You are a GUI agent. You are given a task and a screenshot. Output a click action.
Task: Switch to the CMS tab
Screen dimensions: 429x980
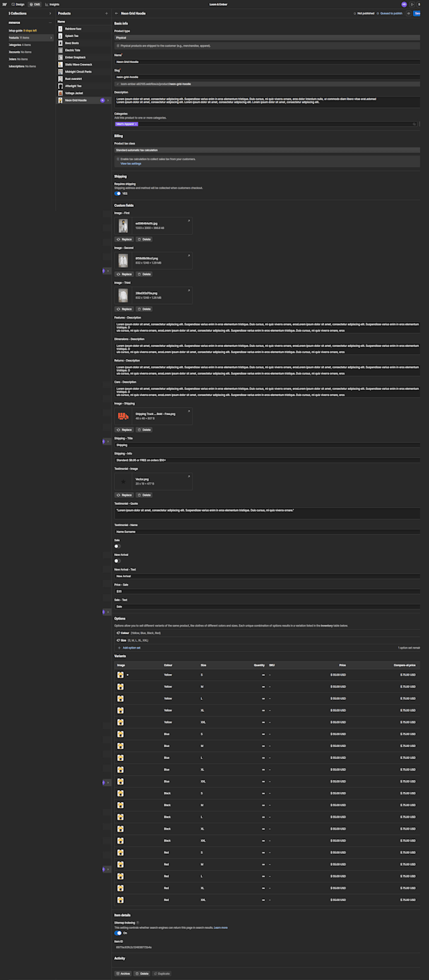click(35, 4)
